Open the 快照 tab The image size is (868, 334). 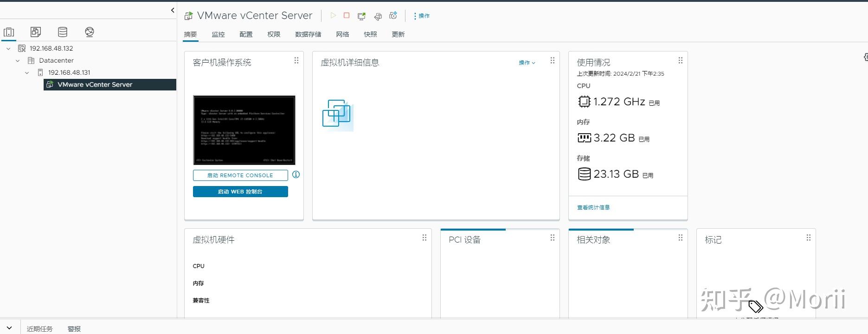(x=370, y=34)
